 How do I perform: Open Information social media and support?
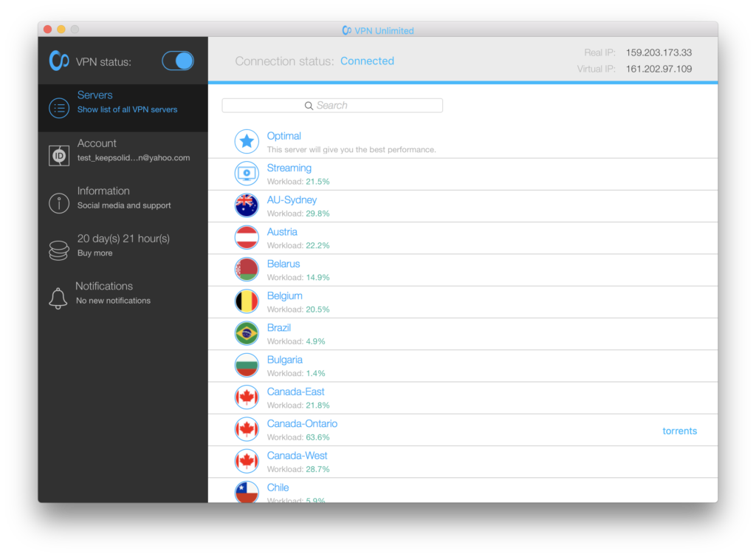click(123, 203)
